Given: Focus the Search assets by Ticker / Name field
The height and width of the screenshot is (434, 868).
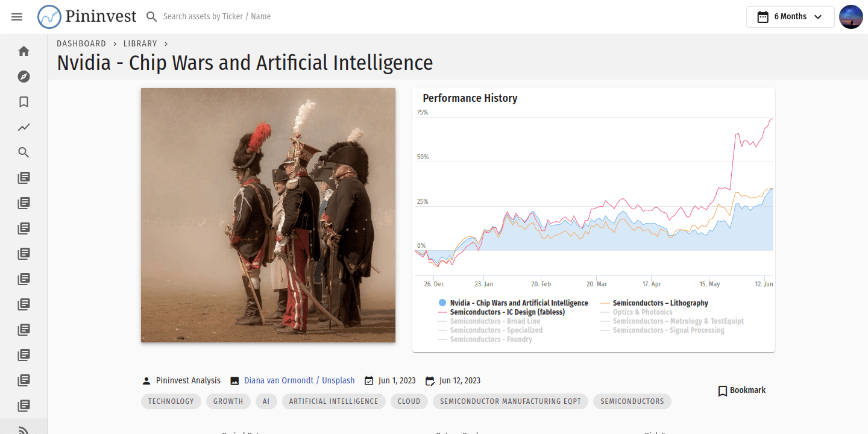Looking at the screenshot, I should click(217, 17).
